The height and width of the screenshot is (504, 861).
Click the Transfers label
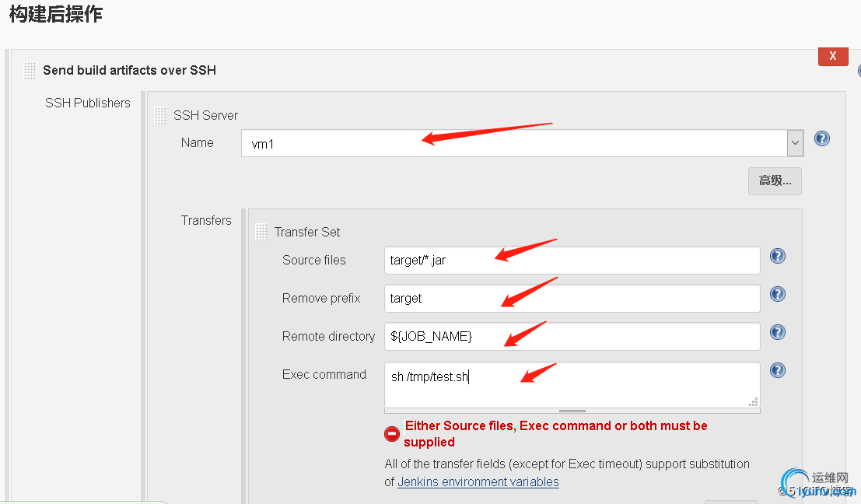[206, 220]
